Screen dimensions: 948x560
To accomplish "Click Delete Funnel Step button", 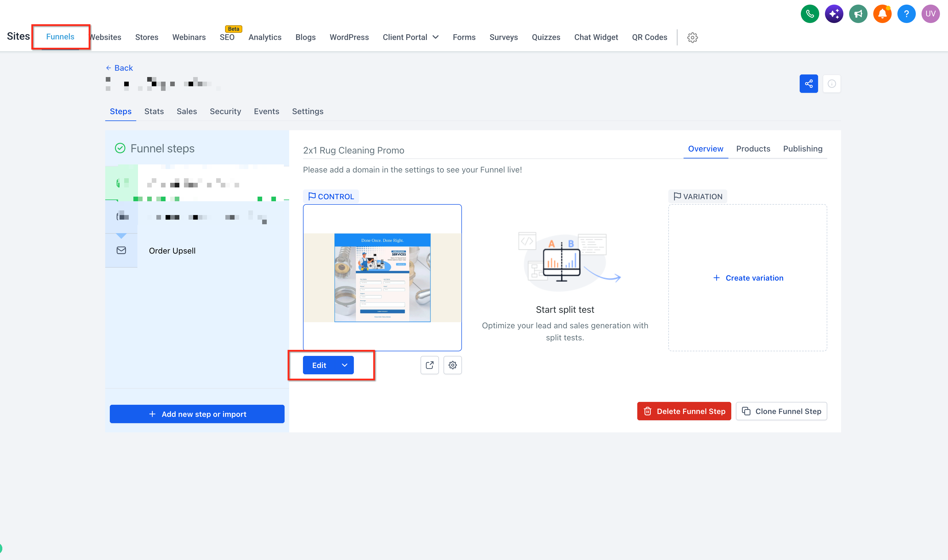I will coord(684,411).
